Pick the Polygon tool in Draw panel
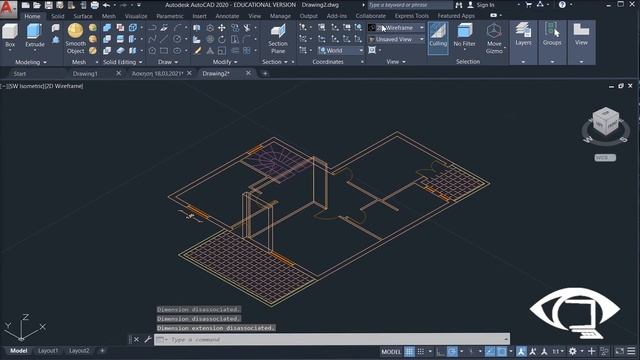This screenshot has width=640, height=360. click(x=152, y=51)
